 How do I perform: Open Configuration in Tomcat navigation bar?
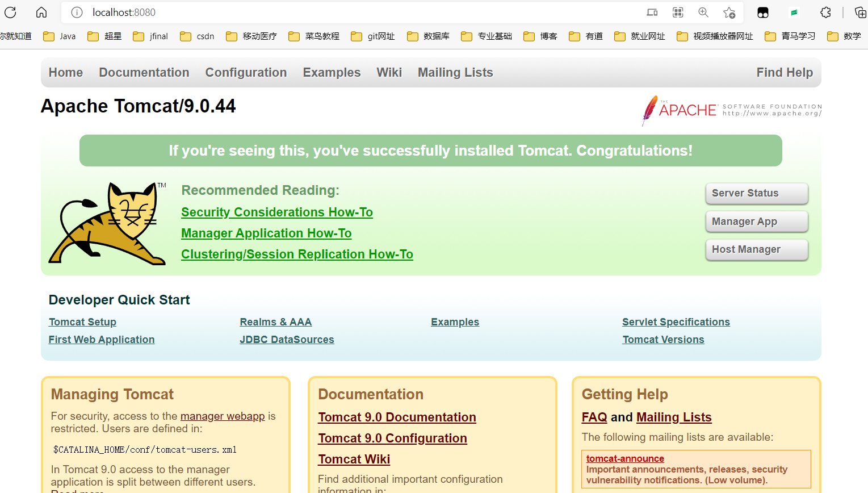pyautogui.click(x=246, y=73)
